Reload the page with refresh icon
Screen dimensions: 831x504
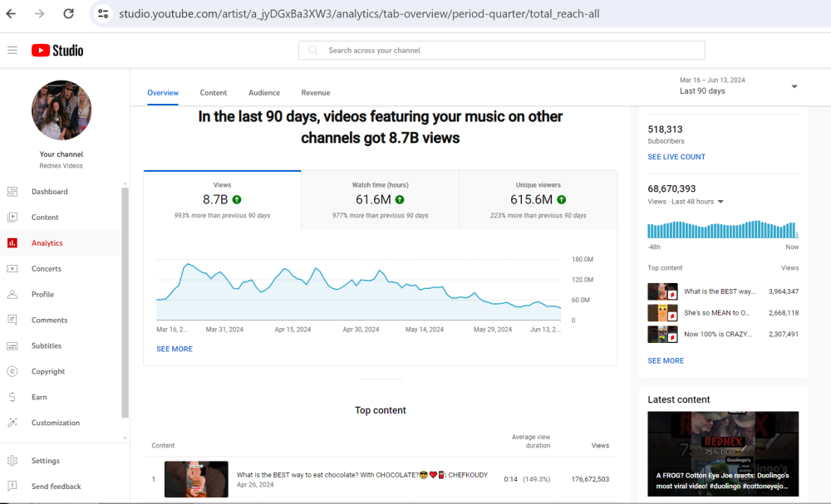pyautogui.click(x=68, y=14)
